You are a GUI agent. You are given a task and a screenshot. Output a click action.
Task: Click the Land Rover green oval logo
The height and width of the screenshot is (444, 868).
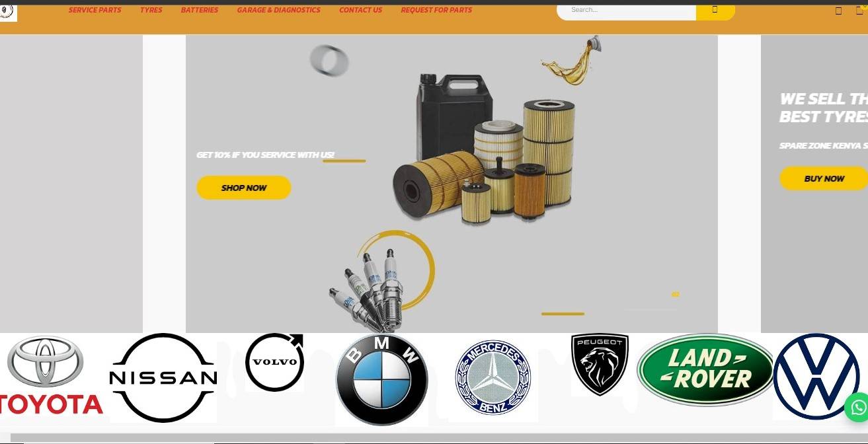705,370
